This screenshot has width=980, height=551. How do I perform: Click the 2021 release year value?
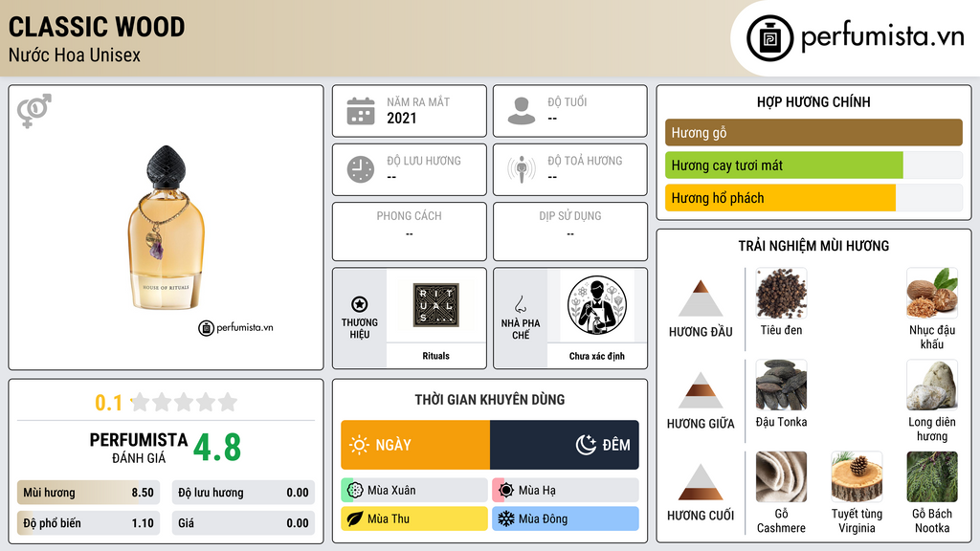401,118
